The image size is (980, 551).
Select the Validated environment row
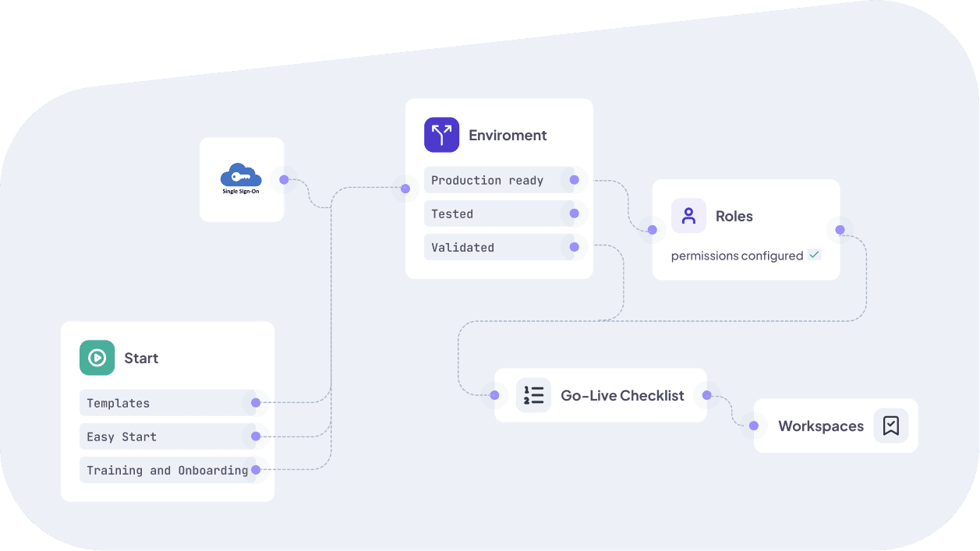pyautogui.click(x=487, y=247)
